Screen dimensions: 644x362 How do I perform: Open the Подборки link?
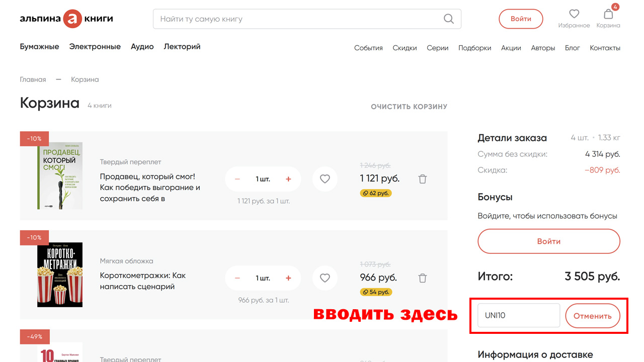point(475,48)
